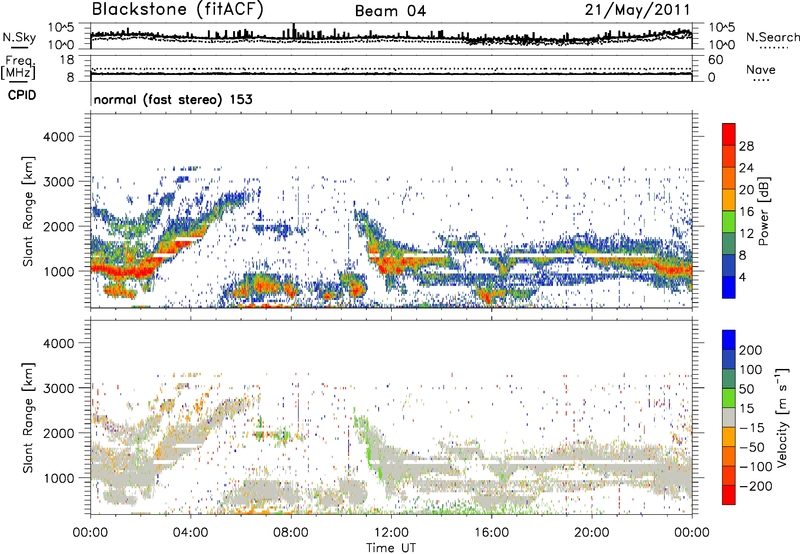Click the '08:00' time axis tick
This screenshot has height=554, width=800.
[291, 533]
